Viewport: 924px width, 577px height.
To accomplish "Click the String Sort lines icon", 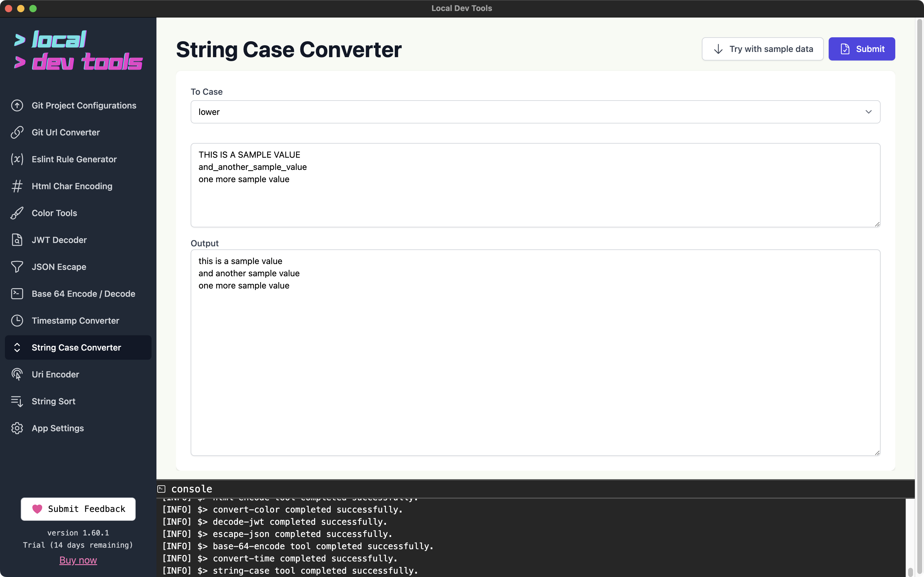I will 17,402.
